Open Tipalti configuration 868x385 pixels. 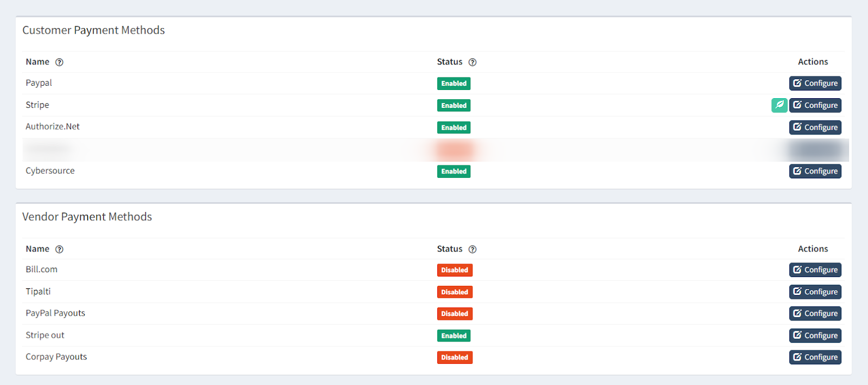[815, 292]
